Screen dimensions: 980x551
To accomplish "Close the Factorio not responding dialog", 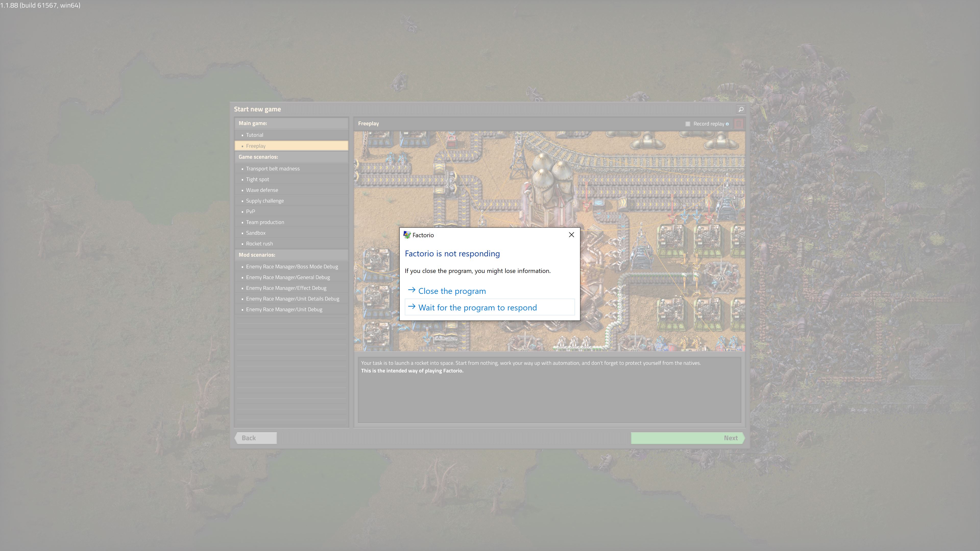I will coord(571,235).
